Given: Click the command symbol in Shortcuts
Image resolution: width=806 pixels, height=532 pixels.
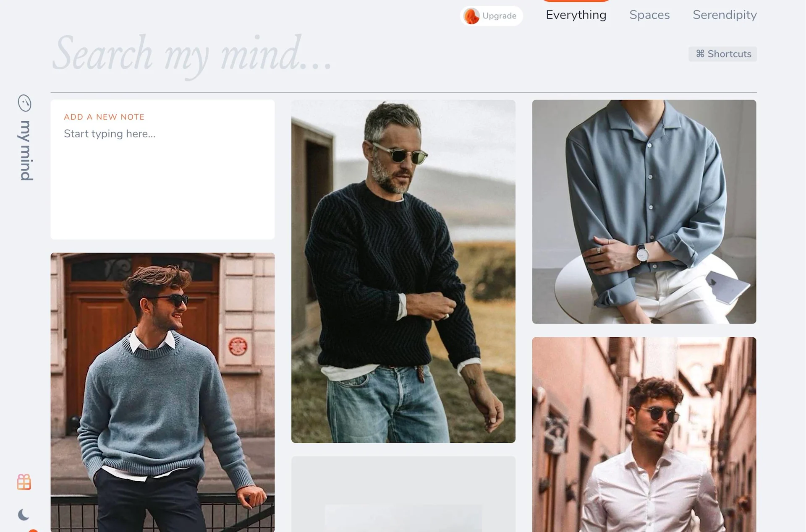Looking at the screenshot, I should tap(700, 54).
